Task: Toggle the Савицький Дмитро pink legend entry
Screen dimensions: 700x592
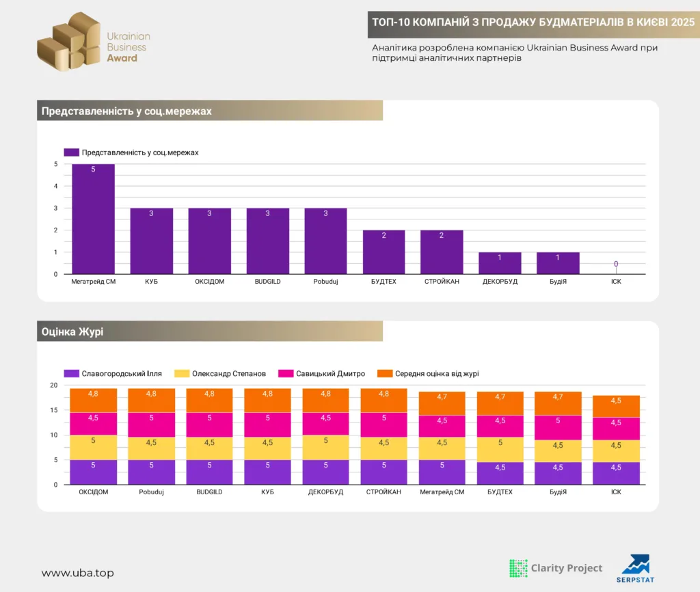Action: click(x=322, y=373)
